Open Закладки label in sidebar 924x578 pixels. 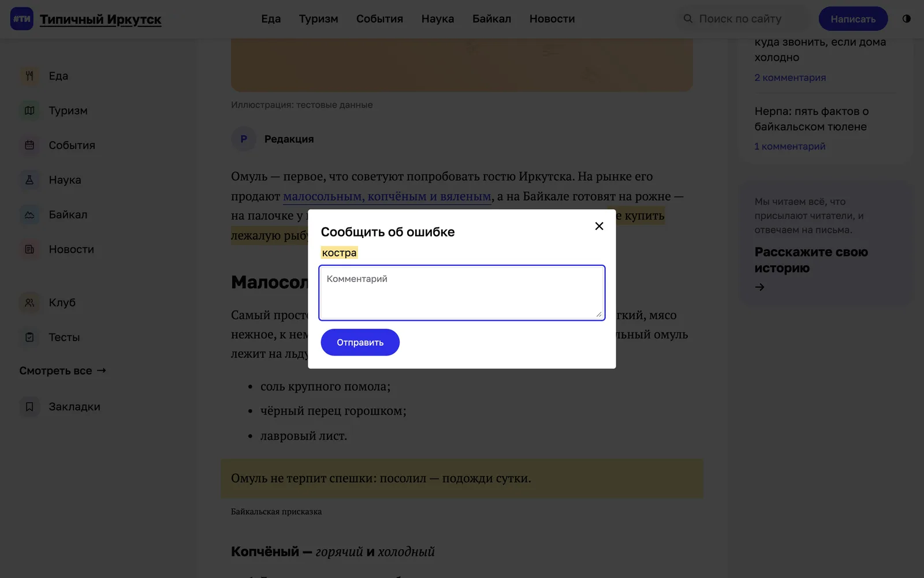coord(74,406)
